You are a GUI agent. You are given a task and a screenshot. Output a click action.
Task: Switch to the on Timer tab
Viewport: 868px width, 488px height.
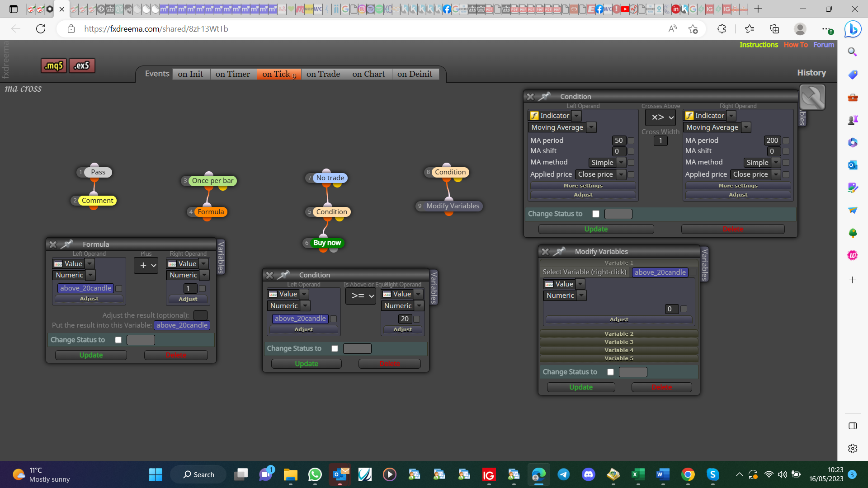click(x=233, y=74)
